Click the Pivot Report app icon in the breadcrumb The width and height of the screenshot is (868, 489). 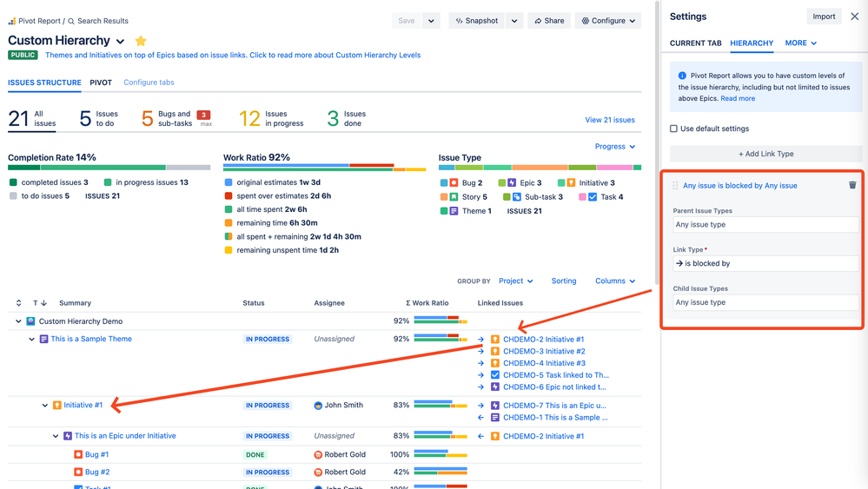pos(11,21)
